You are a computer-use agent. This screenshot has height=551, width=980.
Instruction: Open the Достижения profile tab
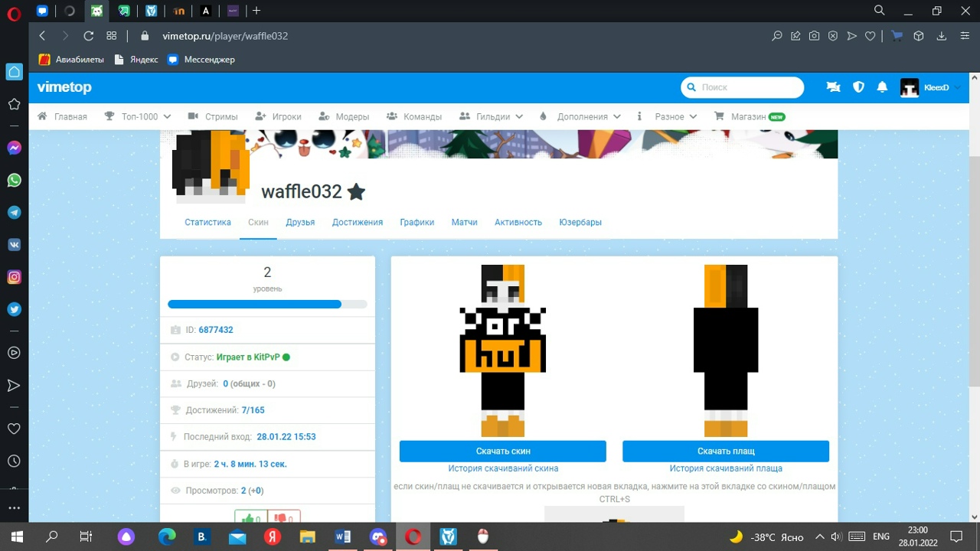coord(357,223)
